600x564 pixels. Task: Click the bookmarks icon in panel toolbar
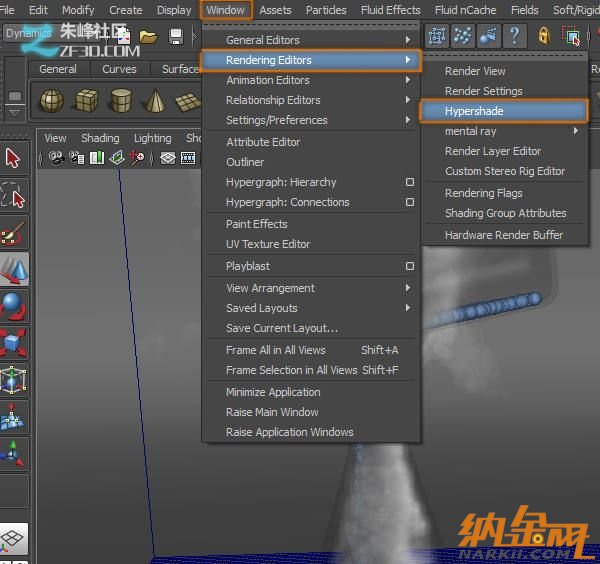click(97, 158)
